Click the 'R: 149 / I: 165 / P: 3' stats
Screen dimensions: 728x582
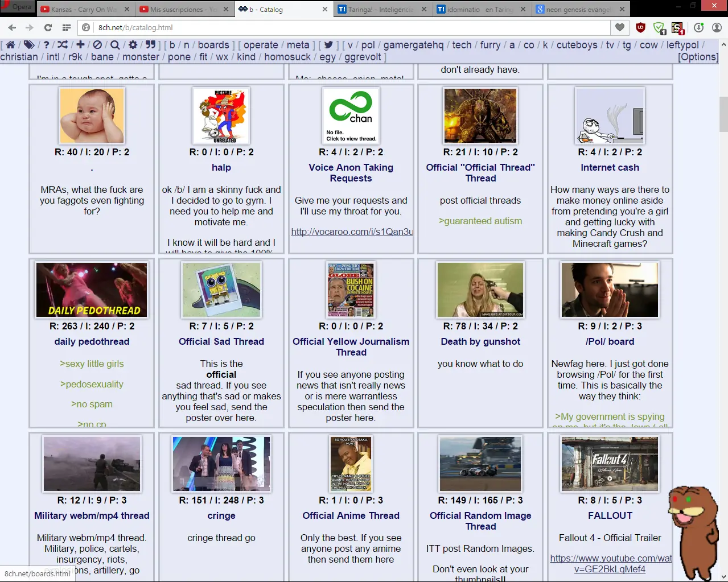(480, 500)
